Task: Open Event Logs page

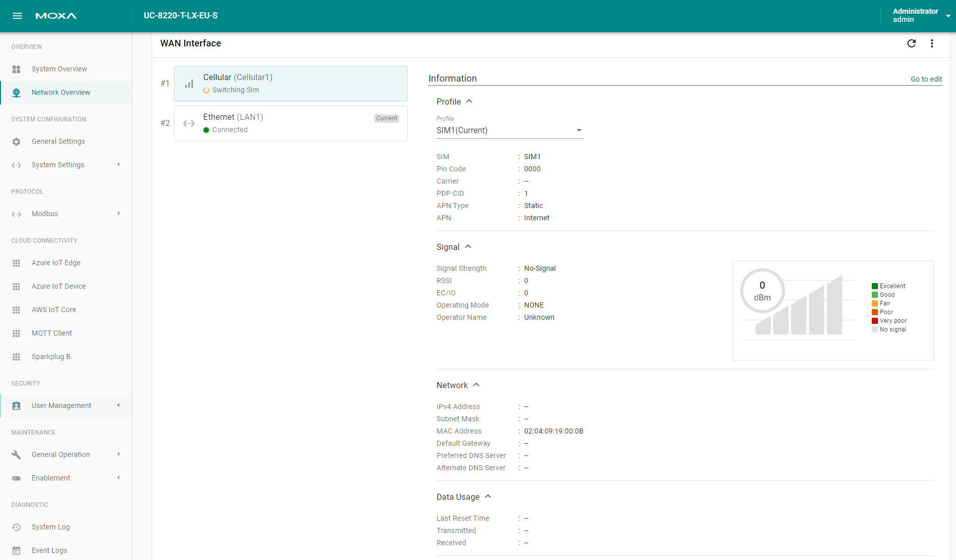Action: 66,550
